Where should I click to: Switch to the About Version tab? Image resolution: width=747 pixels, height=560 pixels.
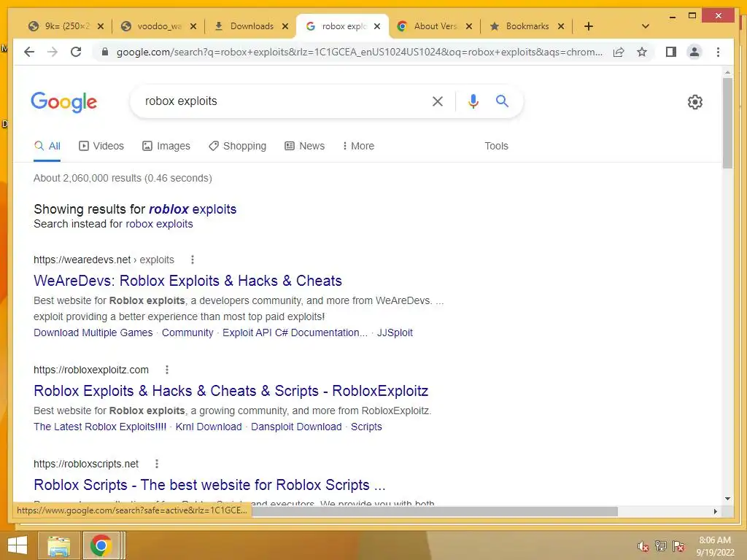(435, 26)
